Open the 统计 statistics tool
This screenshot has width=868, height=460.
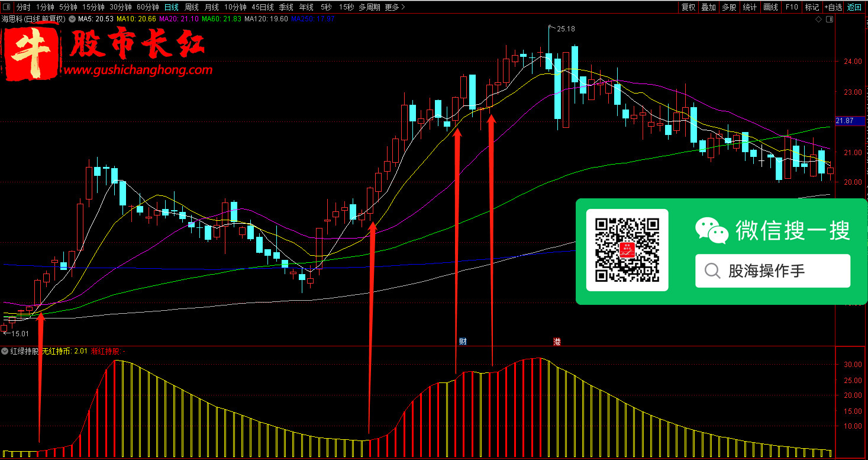(x=750, y=7)
